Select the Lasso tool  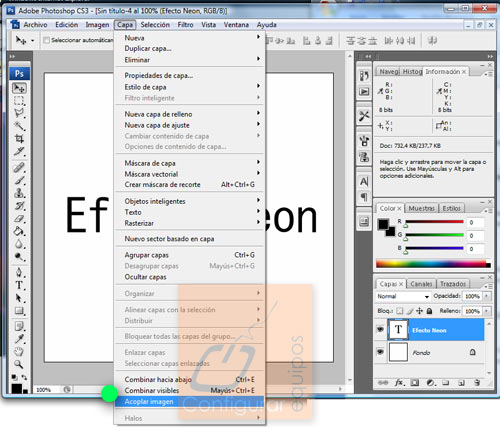(19, 113)
